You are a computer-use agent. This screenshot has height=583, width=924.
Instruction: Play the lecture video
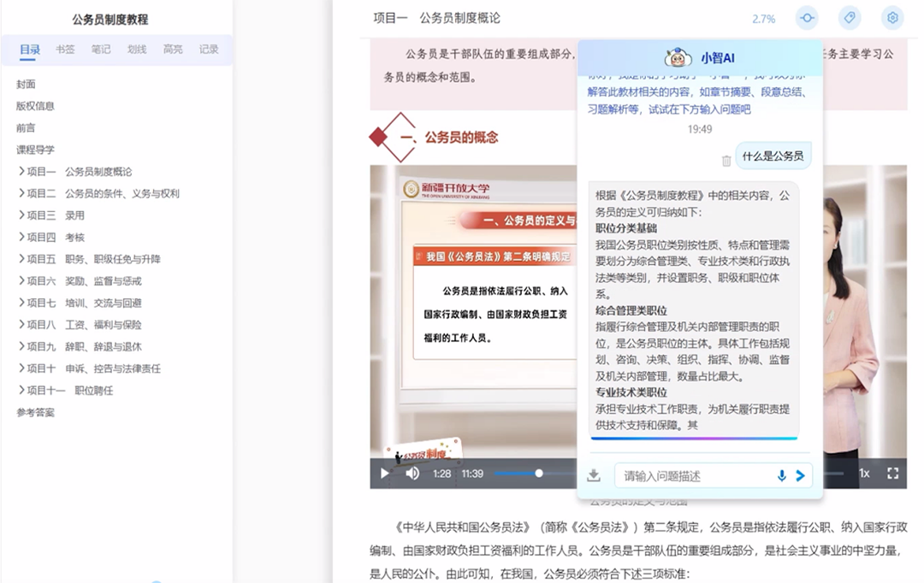(x=384, y=473)
